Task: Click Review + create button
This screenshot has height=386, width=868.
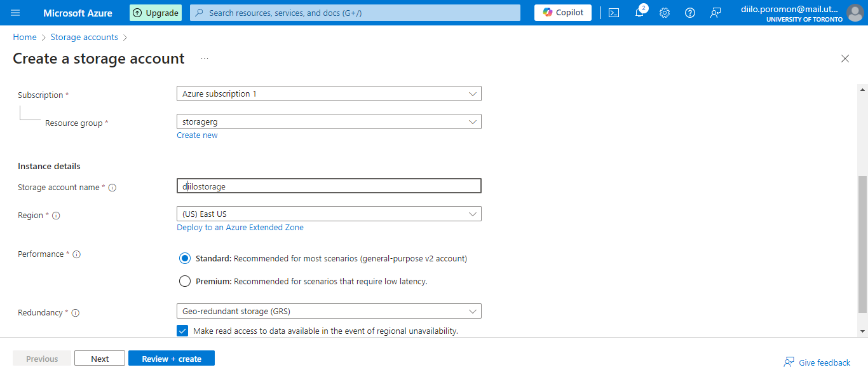Action: (x=171, y=358)
